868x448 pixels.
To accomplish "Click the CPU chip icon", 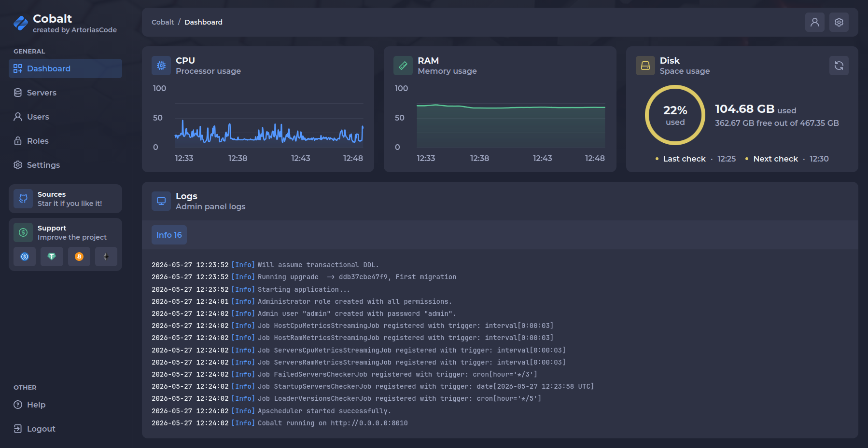I will click(161, 66).
